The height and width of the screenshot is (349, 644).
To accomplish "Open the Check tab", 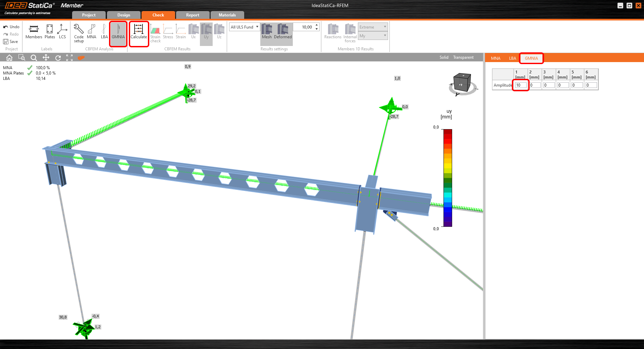I will 158,15.
